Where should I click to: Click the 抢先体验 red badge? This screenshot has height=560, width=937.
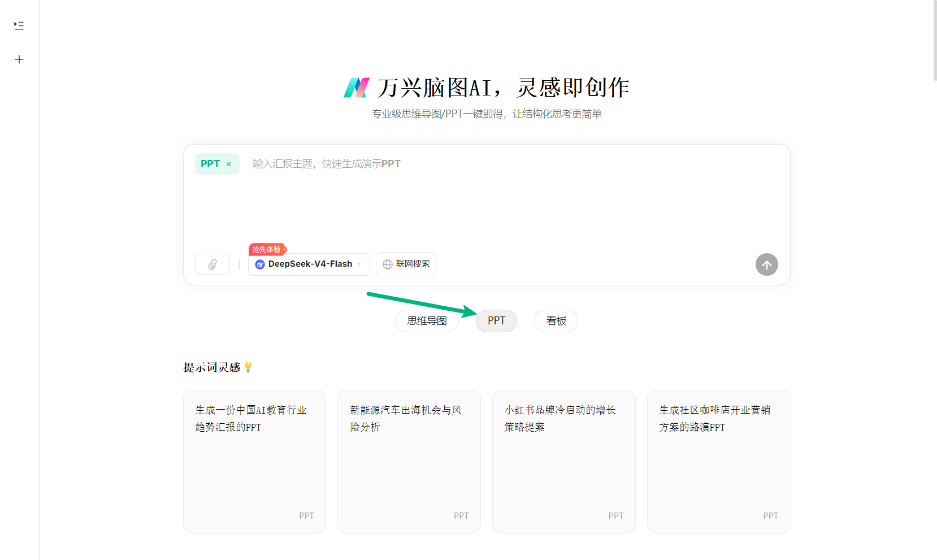pos(267,249)
